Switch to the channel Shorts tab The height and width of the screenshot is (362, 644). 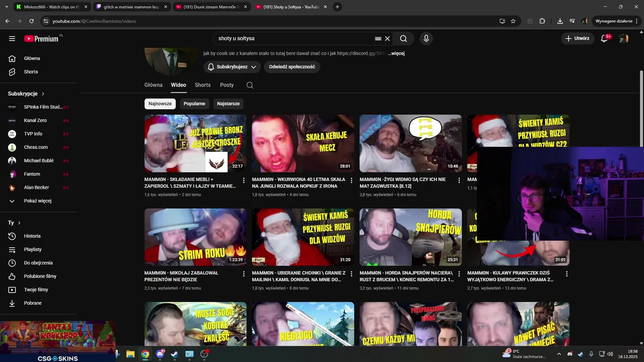point(203,85)
